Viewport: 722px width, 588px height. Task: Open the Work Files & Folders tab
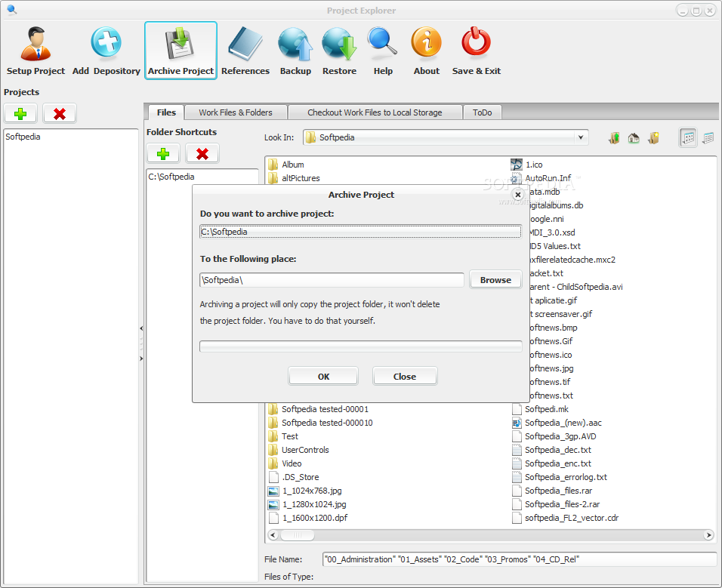[236, 112]
